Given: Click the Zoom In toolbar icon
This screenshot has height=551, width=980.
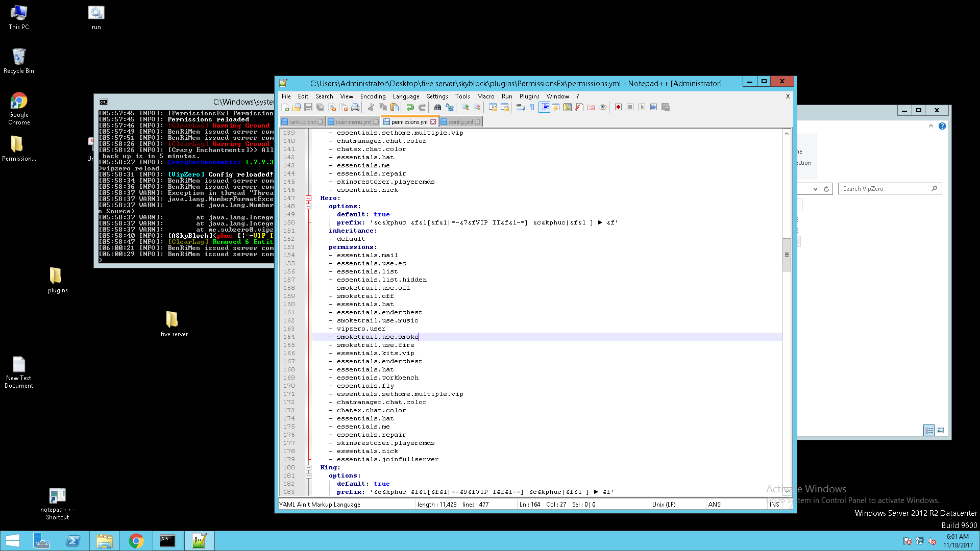Looking at the screenshot, I should pyautogui.click(x=465, y=107).
